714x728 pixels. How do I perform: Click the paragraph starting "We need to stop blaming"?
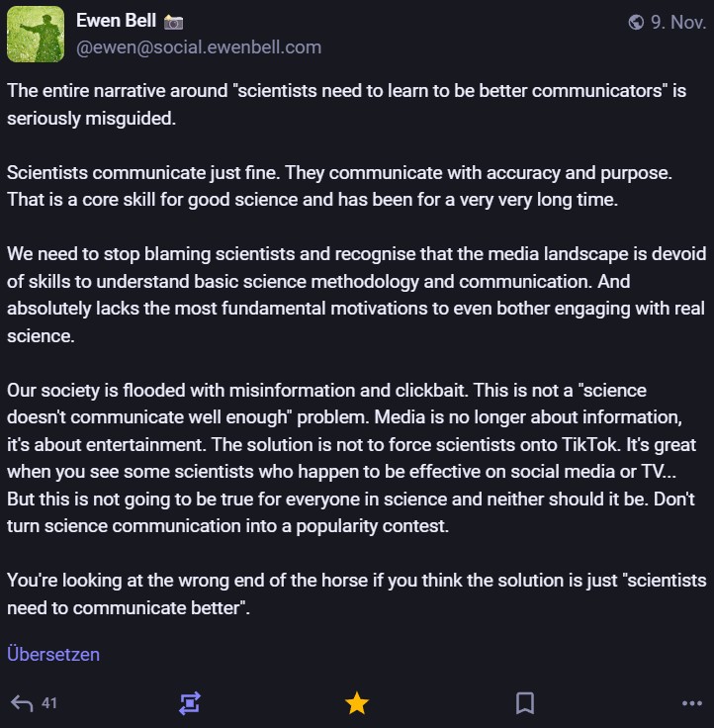point(356,295)
